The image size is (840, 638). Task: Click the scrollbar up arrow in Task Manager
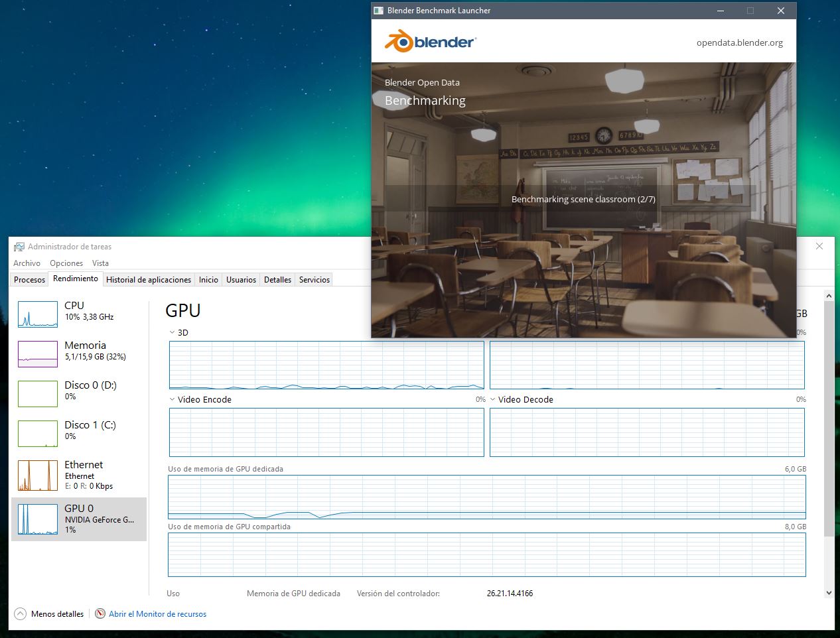829,296
